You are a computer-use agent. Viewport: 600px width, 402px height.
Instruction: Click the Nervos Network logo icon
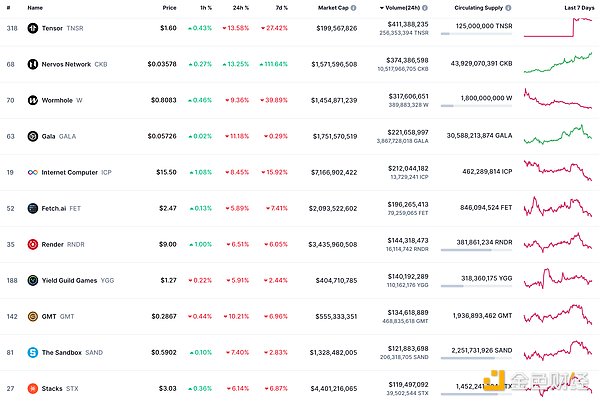pos(33,64)
